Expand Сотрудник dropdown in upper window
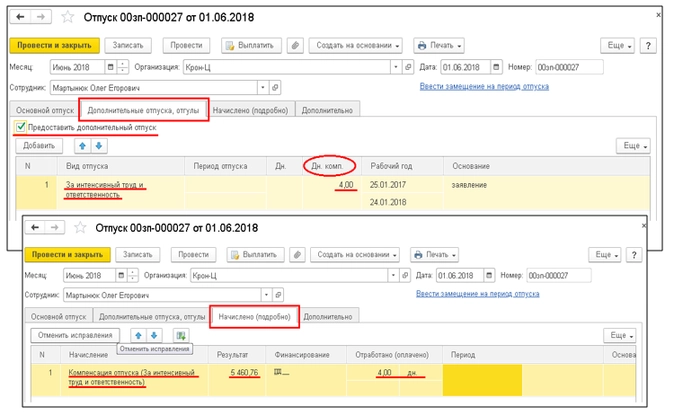The width and height of the screenshot is (674, 414). 263,87
